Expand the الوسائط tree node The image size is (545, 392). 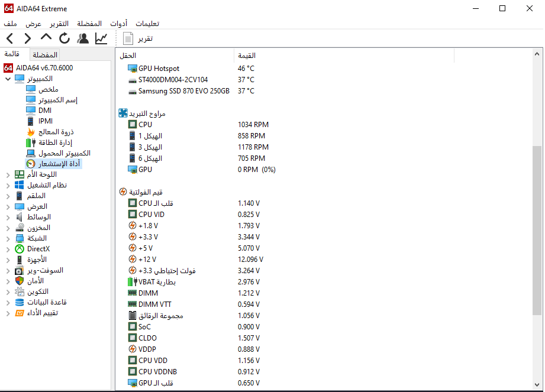[x=8, y=218]
